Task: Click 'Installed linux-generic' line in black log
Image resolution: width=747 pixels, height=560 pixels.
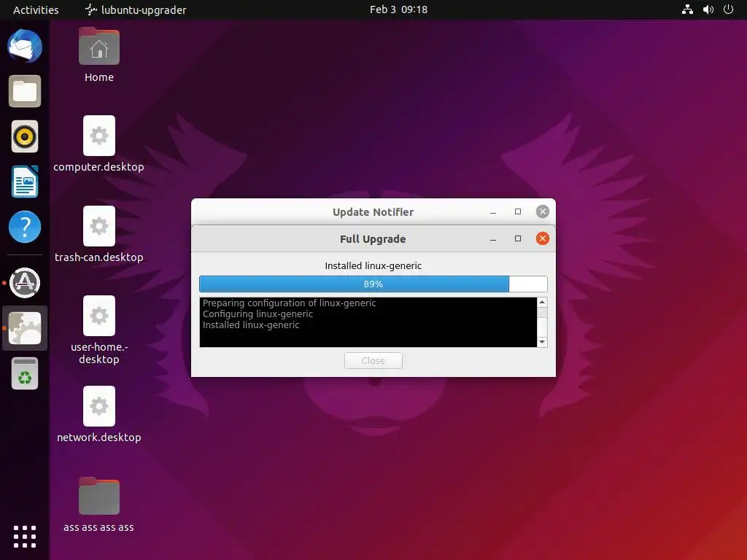Action: (251, 324)
